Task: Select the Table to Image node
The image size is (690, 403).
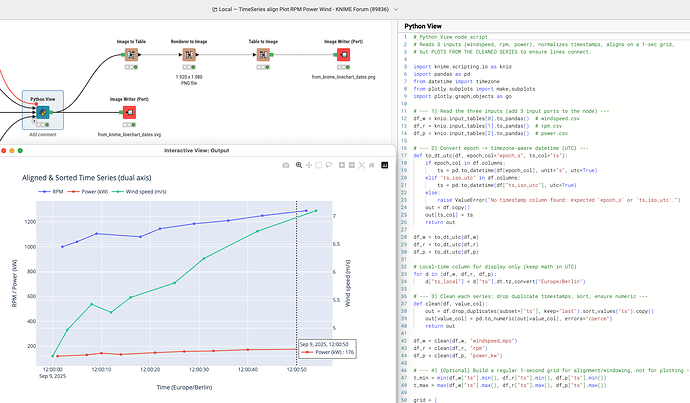Action: coord(263,56)
